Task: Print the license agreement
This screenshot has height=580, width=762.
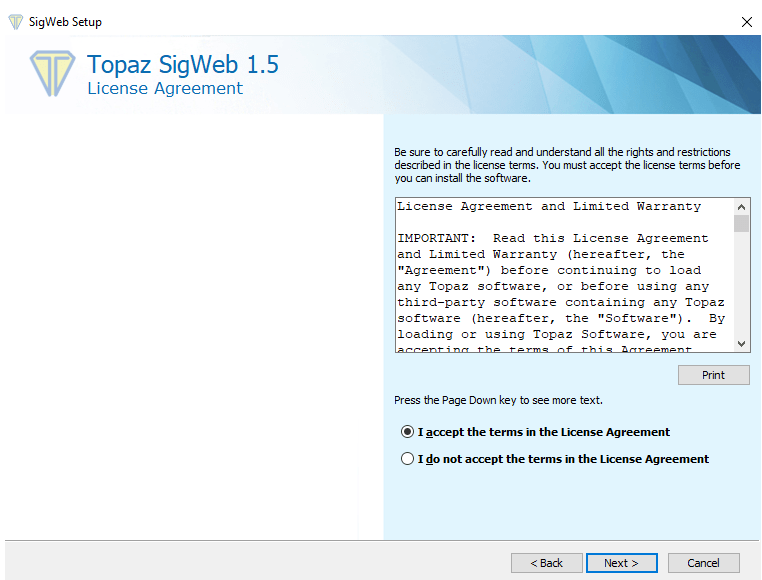Action: coord(713,375)
